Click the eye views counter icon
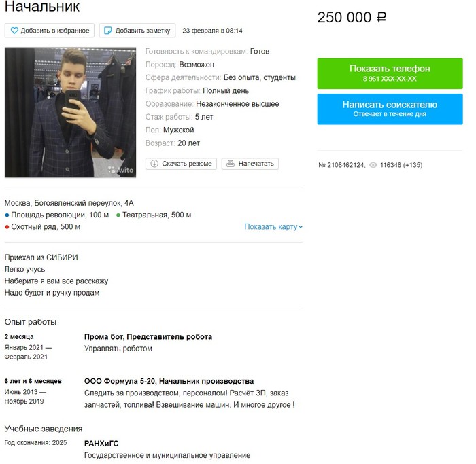Image resolution: width=476 pixels, height=464 pixels. (x=373, y=165)
